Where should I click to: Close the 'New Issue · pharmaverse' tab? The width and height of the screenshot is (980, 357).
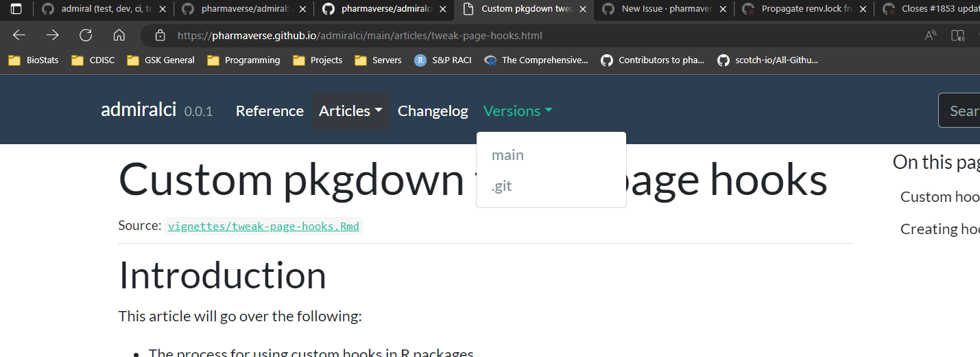pos(722,9)
